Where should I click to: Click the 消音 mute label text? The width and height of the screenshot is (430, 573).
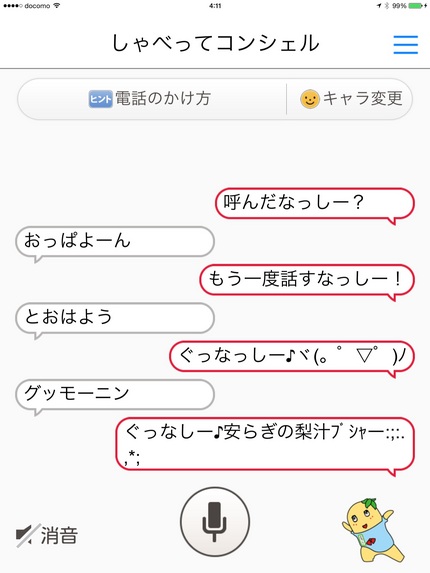tap(59, 535)
